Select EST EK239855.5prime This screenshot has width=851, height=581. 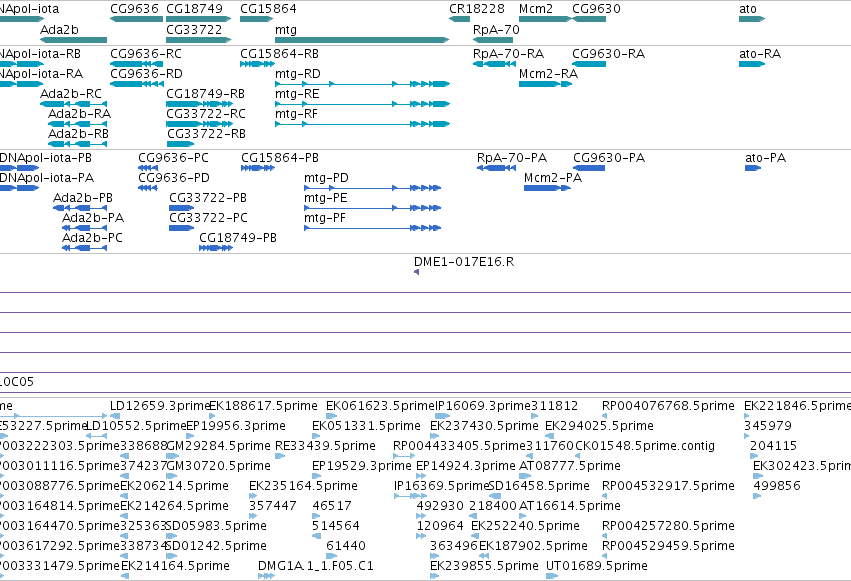pos(434,576)
